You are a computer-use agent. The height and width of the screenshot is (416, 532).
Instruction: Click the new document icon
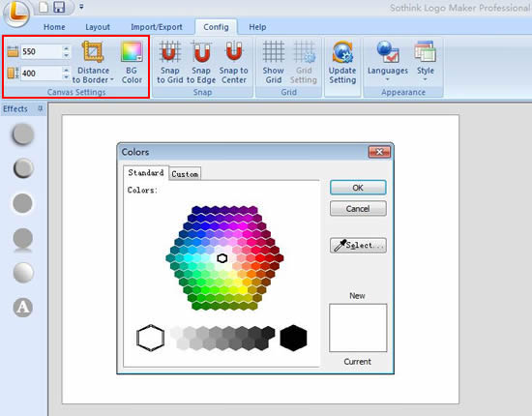click(44, 7)
